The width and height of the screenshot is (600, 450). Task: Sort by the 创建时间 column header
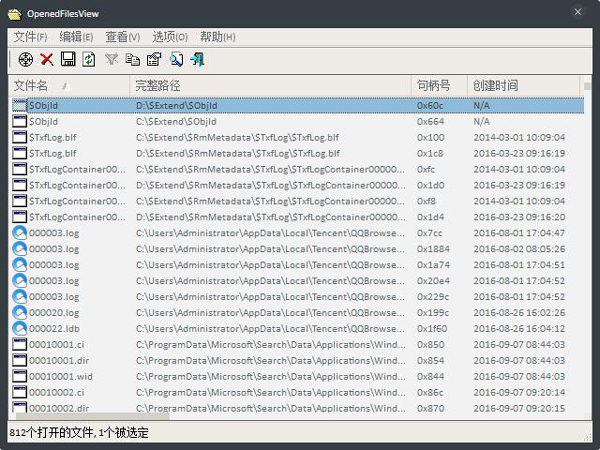523,86
